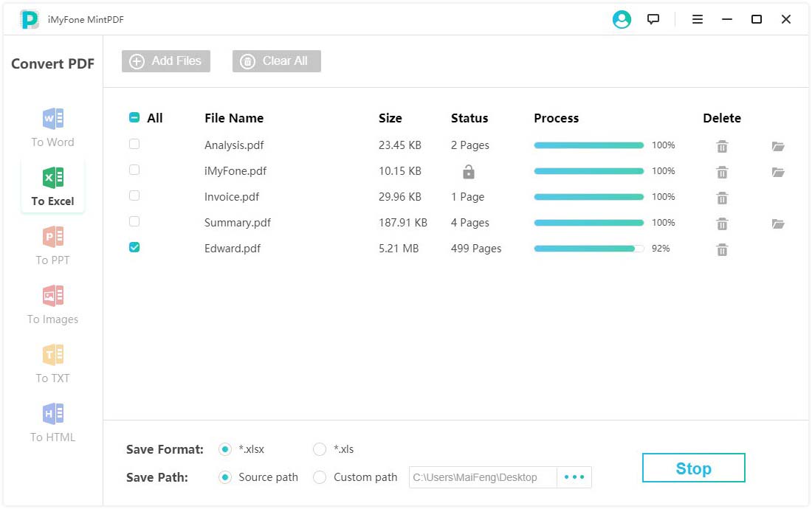This screenshot has height=509, width=812.
Task: Select the *.xlsx save format
Action: (224, 449)
